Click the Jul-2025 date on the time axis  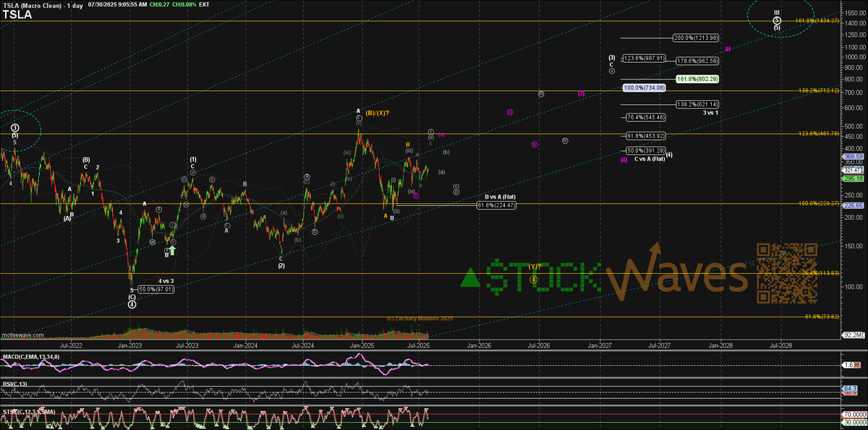pos(418,345)
